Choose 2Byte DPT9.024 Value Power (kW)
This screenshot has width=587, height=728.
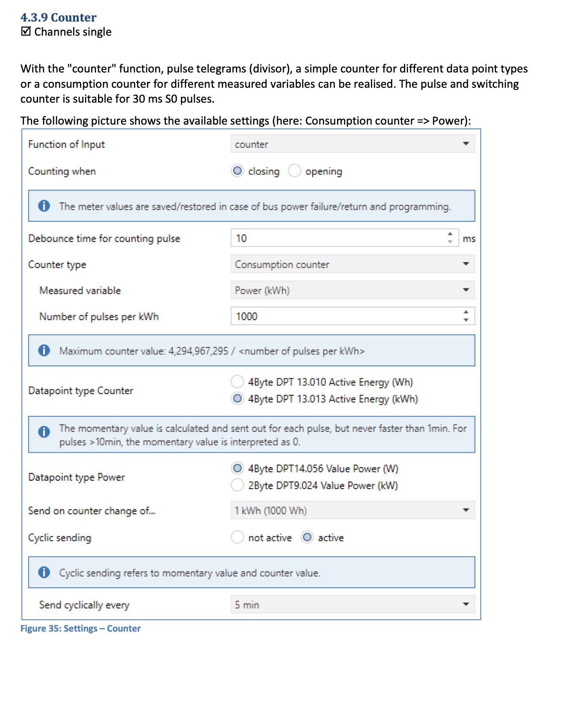pos(237,485)
